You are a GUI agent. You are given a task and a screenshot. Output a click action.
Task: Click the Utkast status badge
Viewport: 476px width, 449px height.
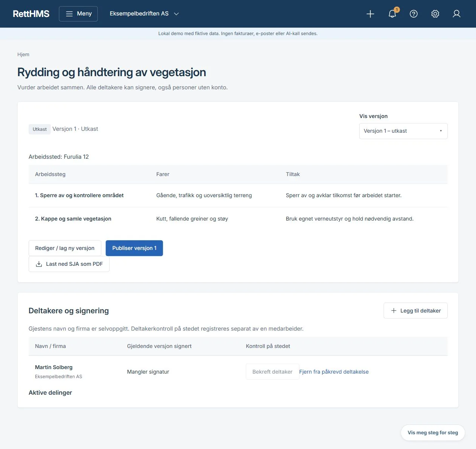pyautogui.click(x=40, y=129)
